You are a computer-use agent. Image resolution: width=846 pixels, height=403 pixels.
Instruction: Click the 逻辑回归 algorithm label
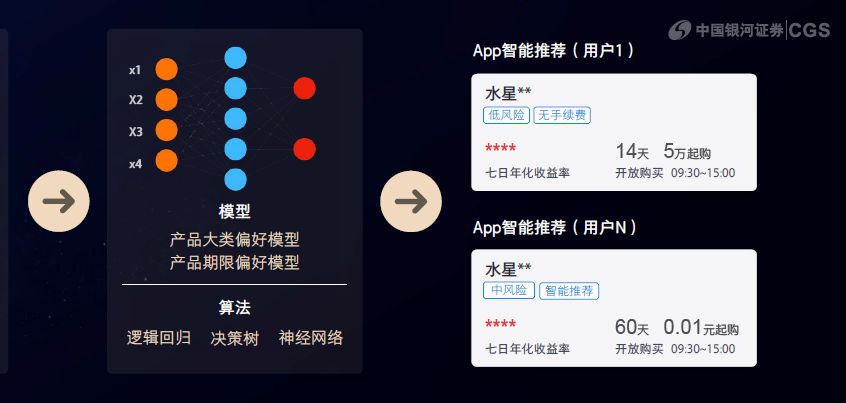(159, 338)
